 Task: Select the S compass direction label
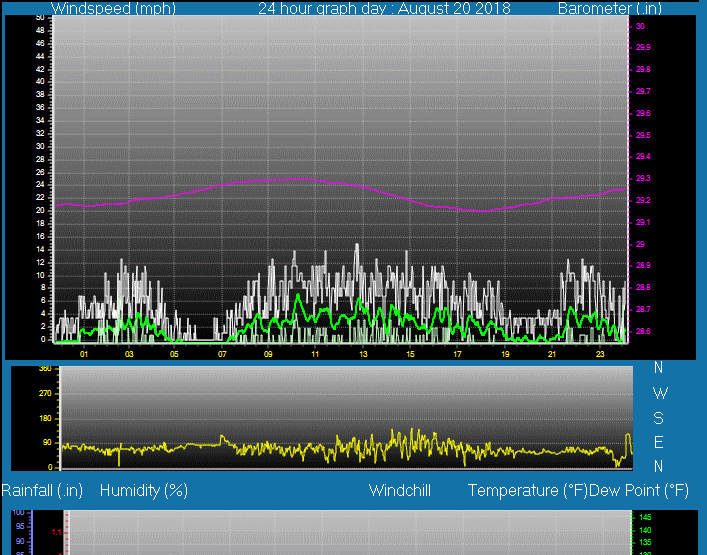658,418
